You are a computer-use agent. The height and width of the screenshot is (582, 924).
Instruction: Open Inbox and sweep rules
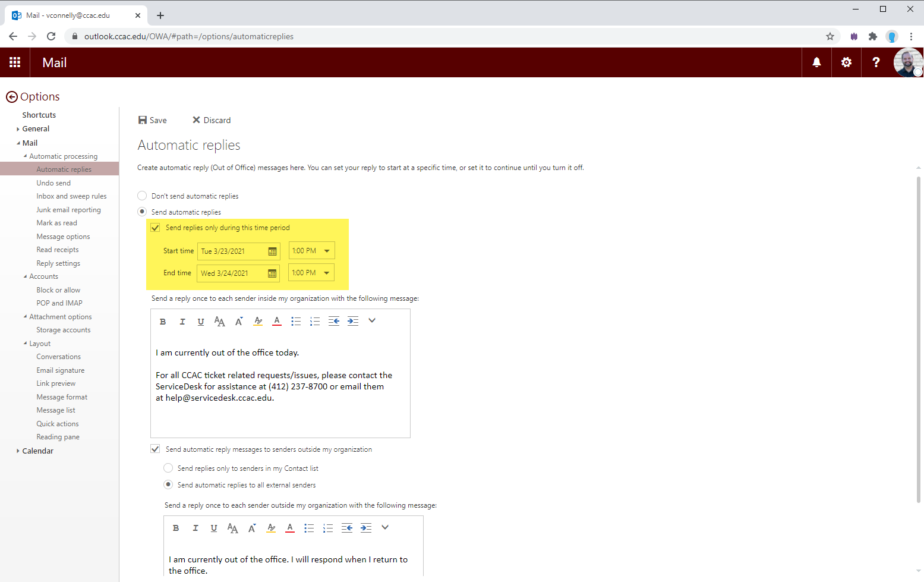(71, 196)
